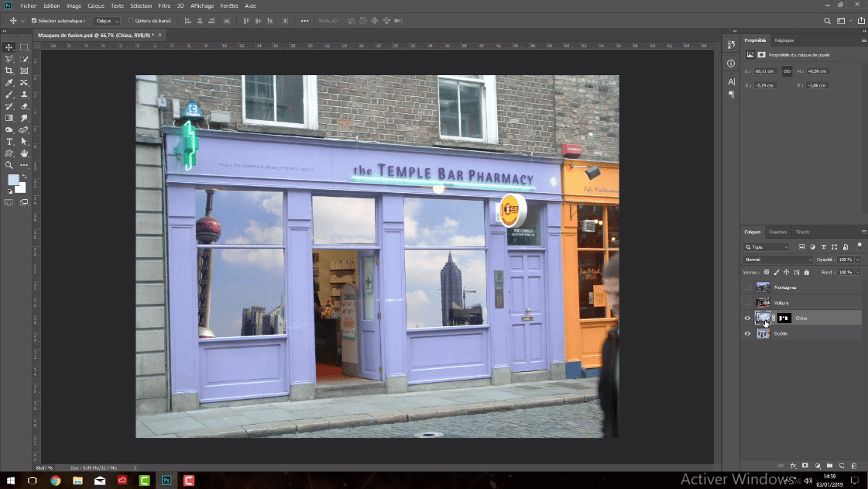
Task: Toggle width-height link in Propriétés
Action: click(x=787, y=71)
